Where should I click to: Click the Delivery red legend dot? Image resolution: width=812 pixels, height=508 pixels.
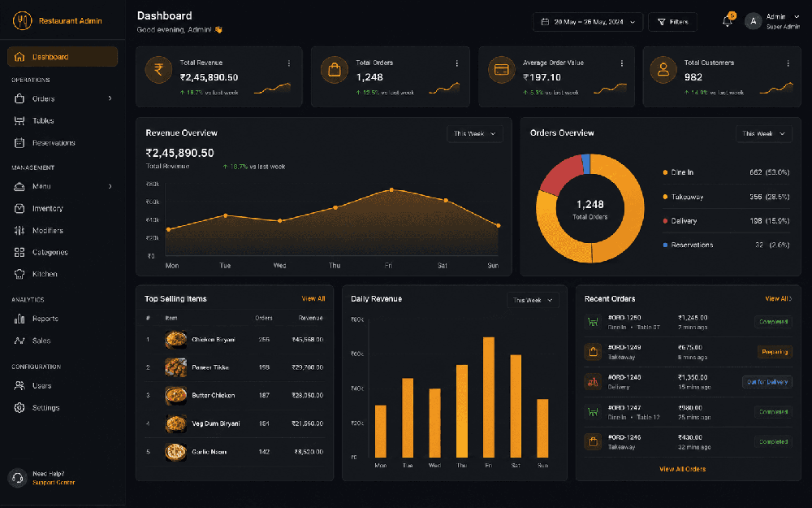665,221
